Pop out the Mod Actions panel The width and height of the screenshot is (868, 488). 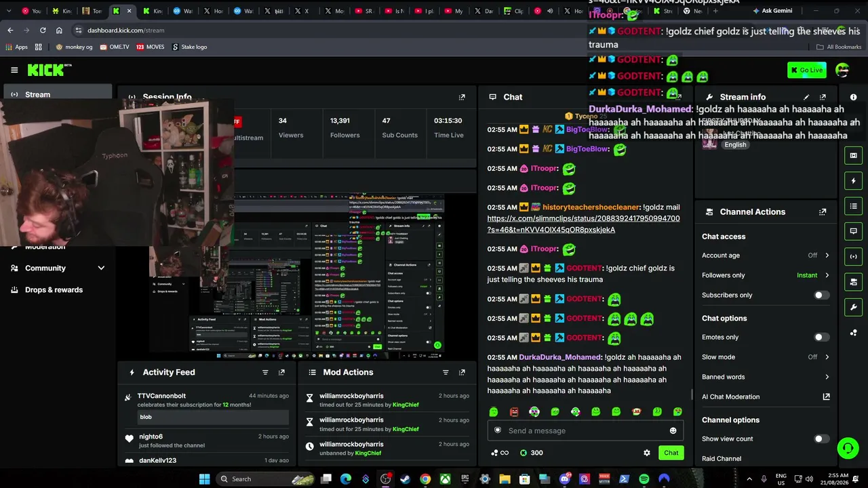click(462, 372)
